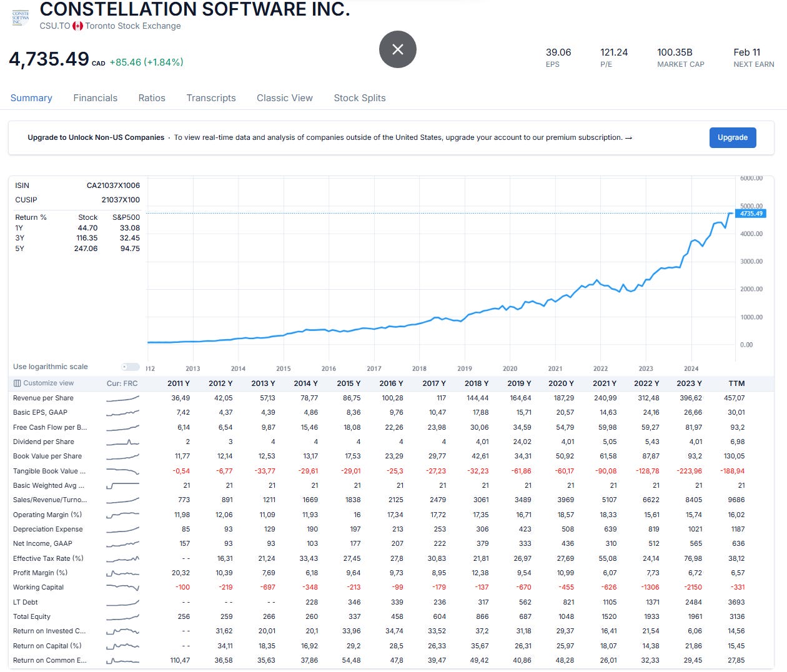
Task: Click 2011 Return on Common Equity 110,47
Action: point(180,660)
